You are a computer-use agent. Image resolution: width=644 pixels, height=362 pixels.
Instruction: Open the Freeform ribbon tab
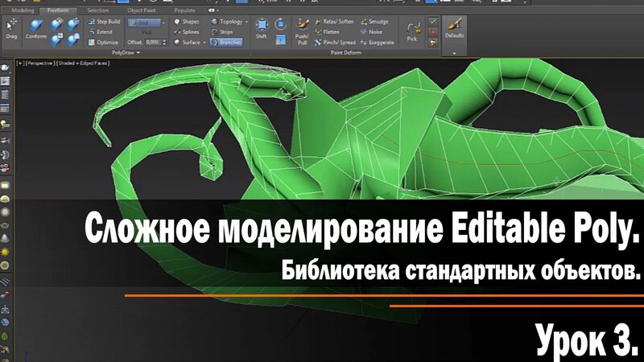tap(58, 10)
